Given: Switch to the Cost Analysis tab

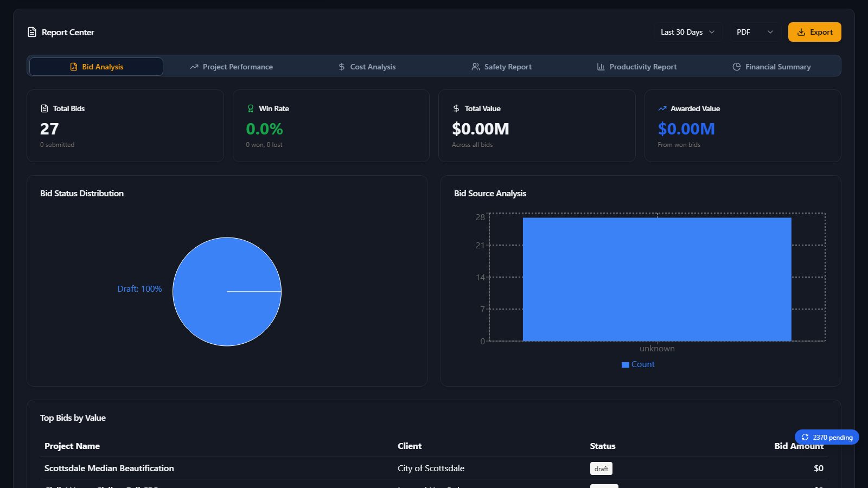Looking at the screenshot, I should pos(367,67).
